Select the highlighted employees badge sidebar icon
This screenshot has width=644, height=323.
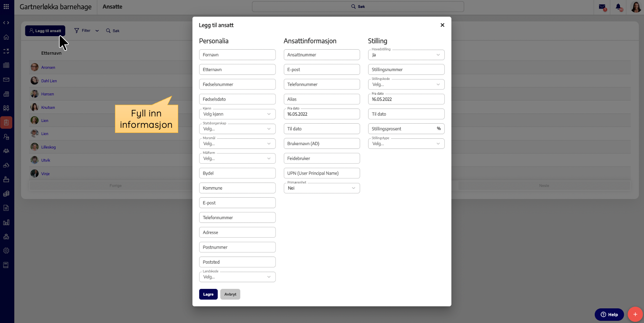6,122
